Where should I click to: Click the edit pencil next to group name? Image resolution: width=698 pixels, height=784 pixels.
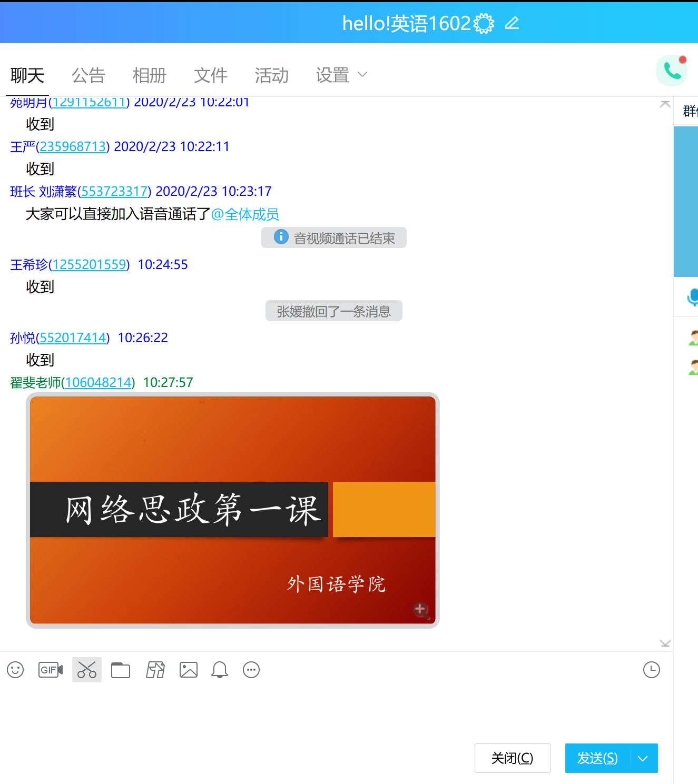[512, 23]
